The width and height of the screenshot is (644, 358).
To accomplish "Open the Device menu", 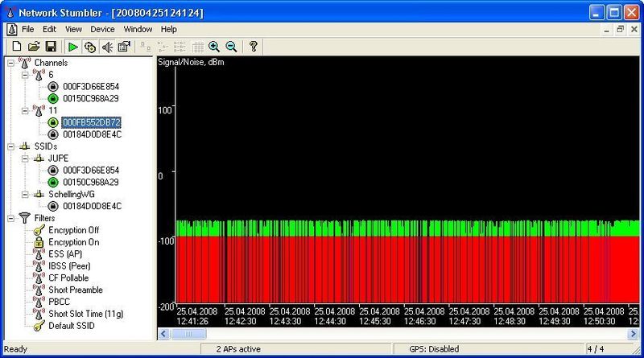I will point(103,29).
